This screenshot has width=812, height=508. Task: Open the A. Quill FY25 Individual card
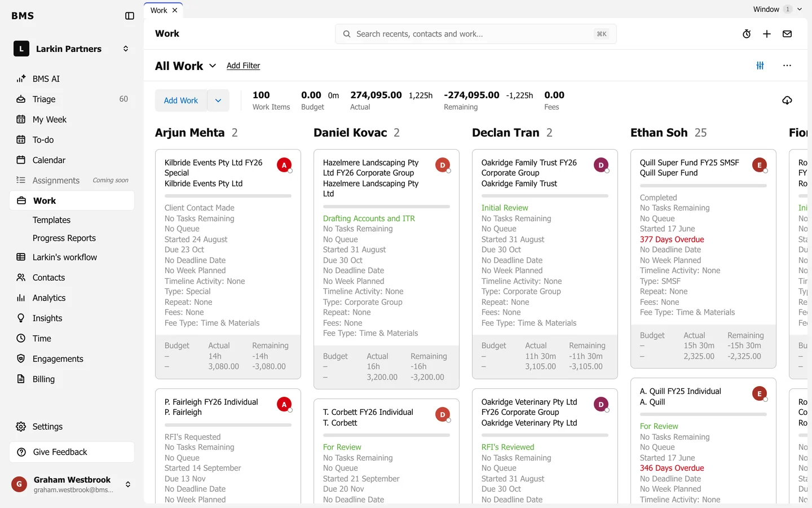pyautogui.click(x=703, y=441)
